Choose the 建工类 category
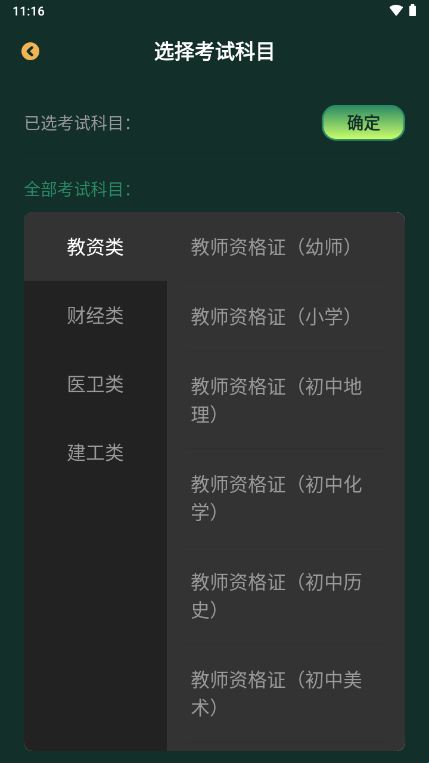Screen dimensions: 429x763 point(95,453)
